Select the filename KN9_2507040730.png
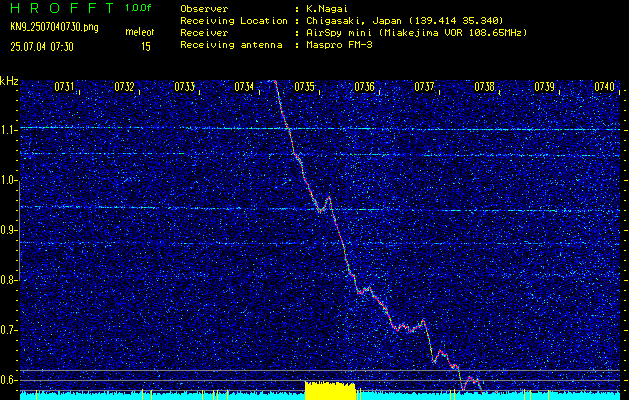The height and width of the screenshot is (400, 629). [54, 27]
